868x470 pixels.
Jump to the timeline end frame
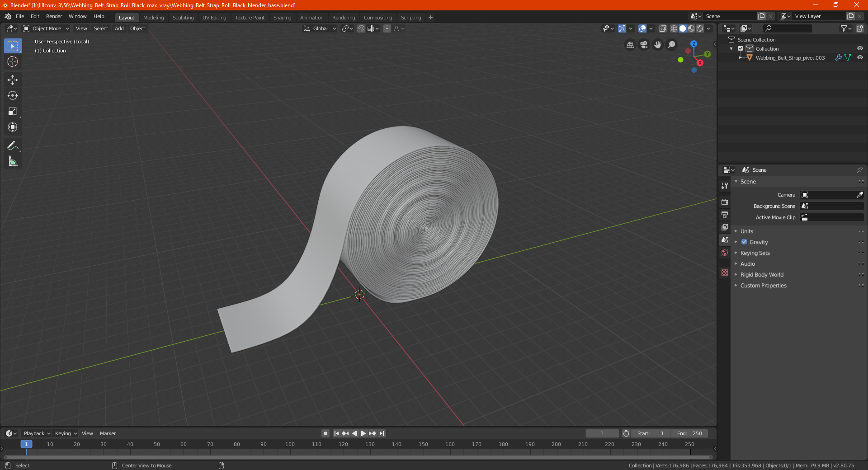pos(382,433)
